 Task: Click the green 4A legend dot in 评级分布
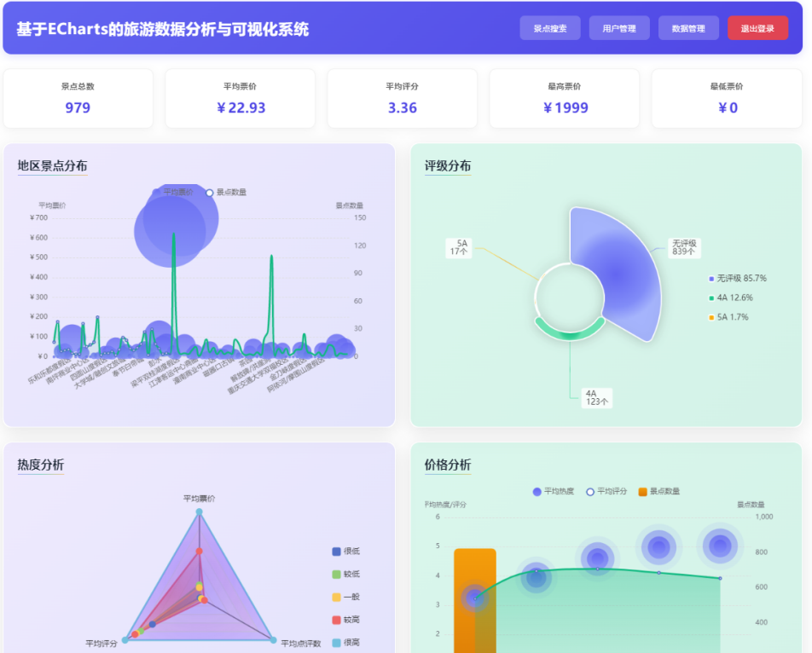pos(711,298)
